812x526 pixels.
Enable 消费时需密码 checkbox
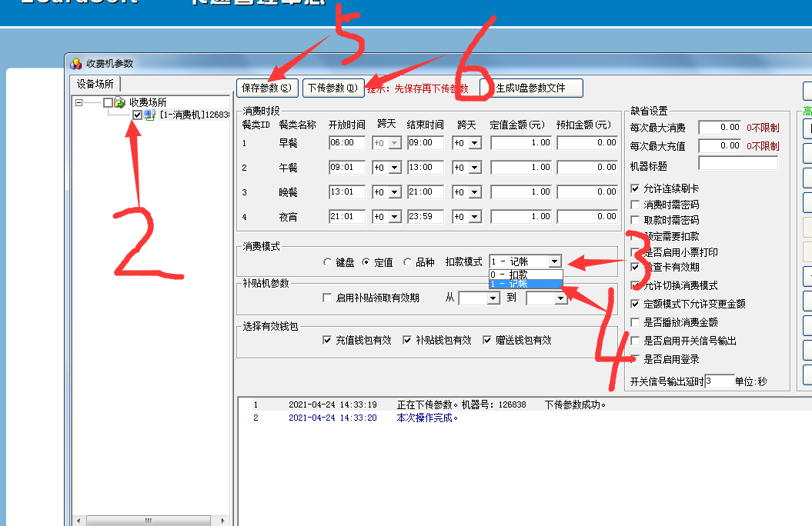click(x=633, y=204)
